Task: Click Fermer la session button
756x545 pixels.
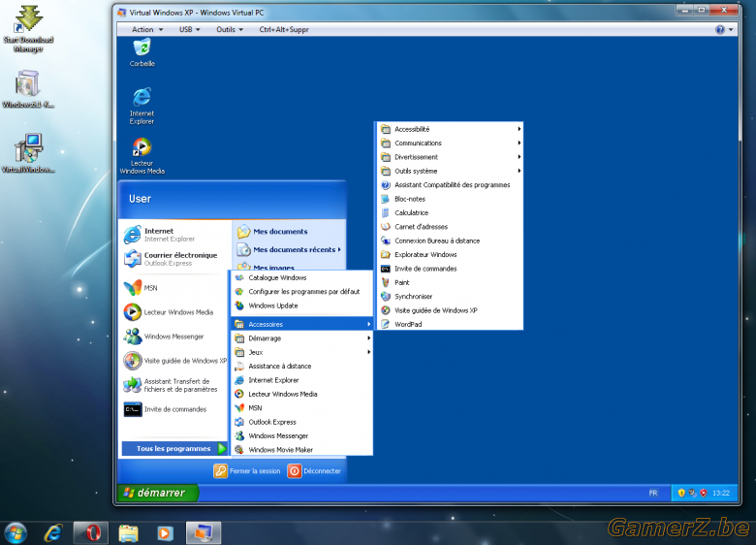Action: 247,471
